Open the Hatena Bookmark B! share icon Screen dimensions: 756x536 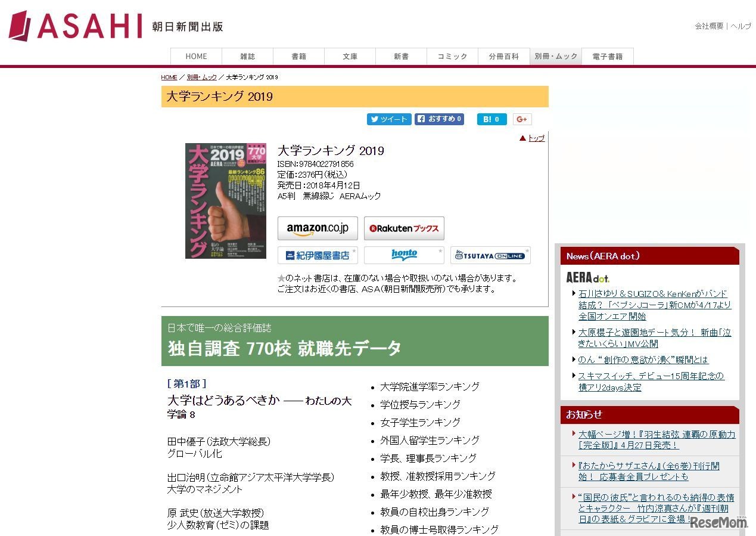[x=491, y=119]
